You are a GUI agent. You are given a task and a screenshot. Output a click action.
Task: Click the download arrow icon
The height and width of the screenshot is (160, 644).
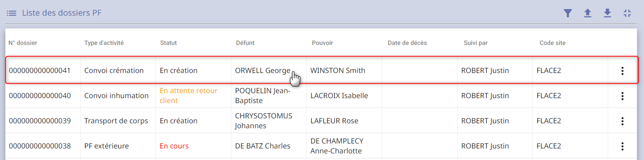pos(607,13)
